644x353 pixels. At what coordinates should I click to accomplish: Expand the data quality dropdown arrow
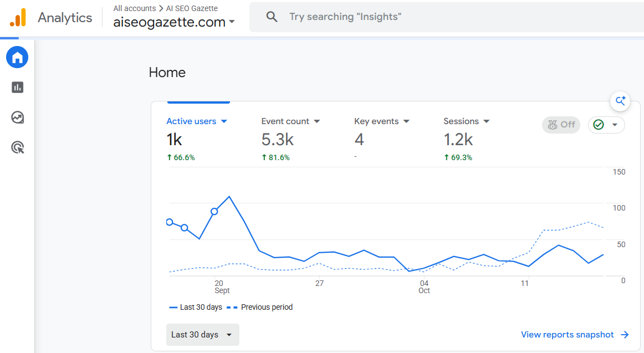(615, 125)
